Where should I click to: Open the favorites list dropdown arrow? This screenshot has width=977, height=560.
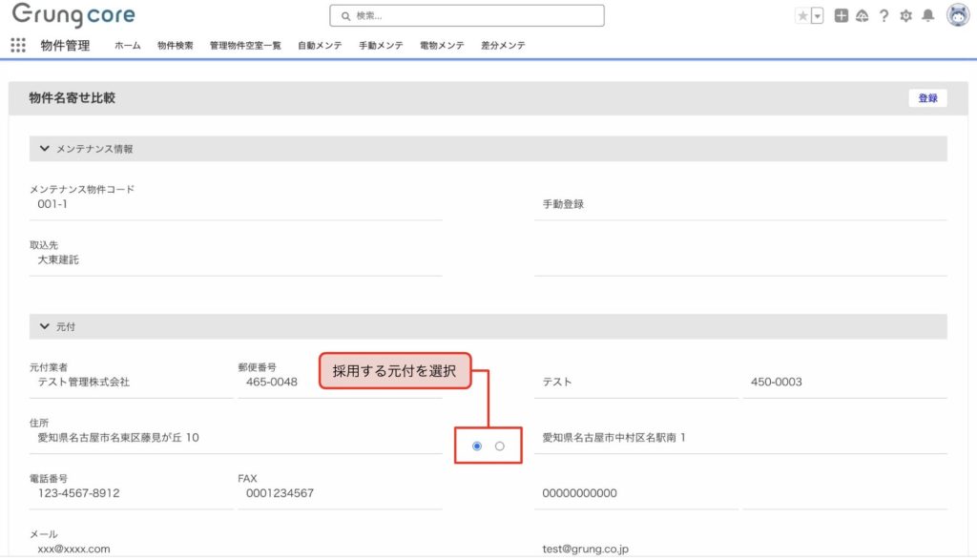tap(817, 16)
